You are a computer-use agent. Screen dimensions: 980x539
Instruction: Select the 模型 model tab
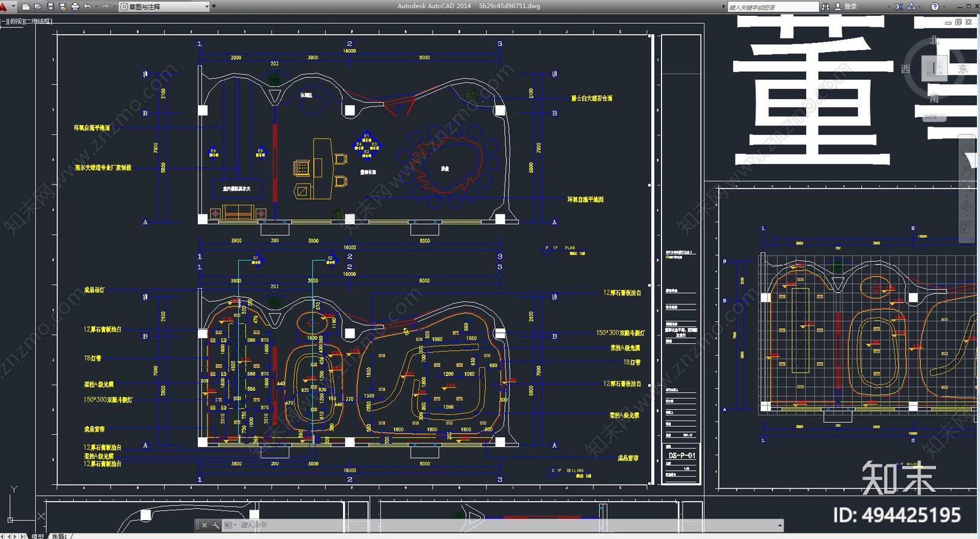[38, 536]
